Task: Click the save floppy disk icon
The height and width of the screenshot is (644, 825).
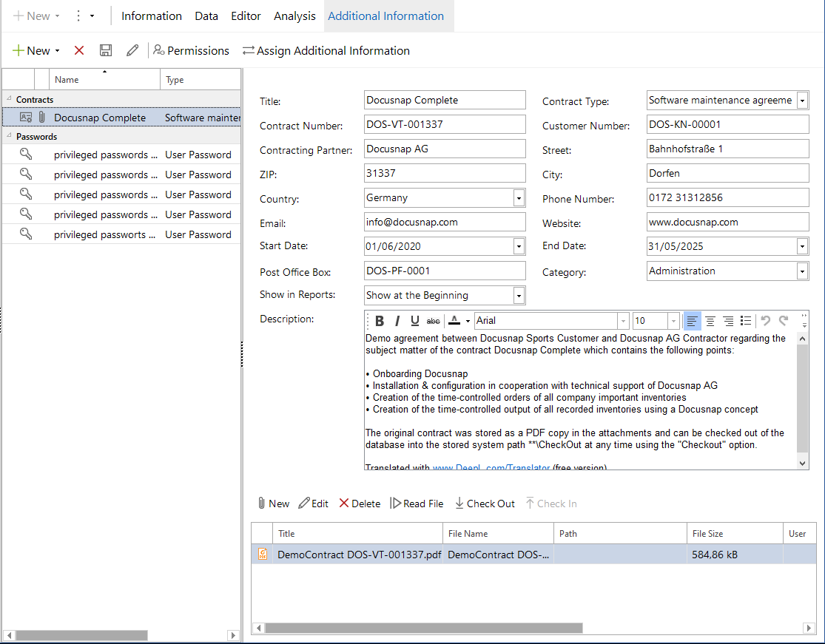Action: (x=106, y=50)
